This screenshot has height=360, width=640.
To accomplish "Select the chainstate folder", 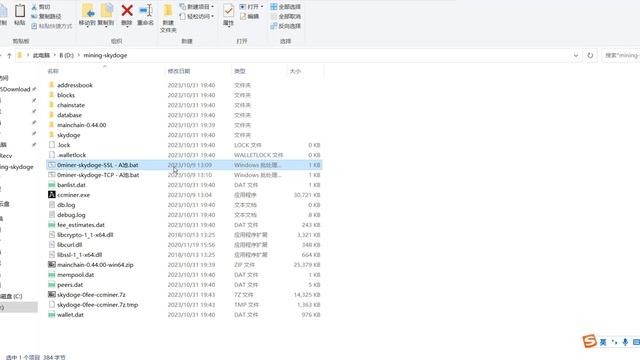I will tap(184, 105).
